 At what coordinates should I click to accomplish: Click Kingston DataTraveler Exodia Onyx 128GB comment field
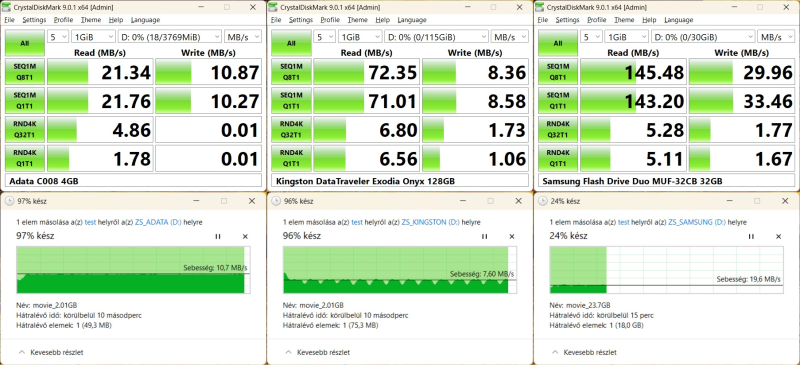point(399,181)
